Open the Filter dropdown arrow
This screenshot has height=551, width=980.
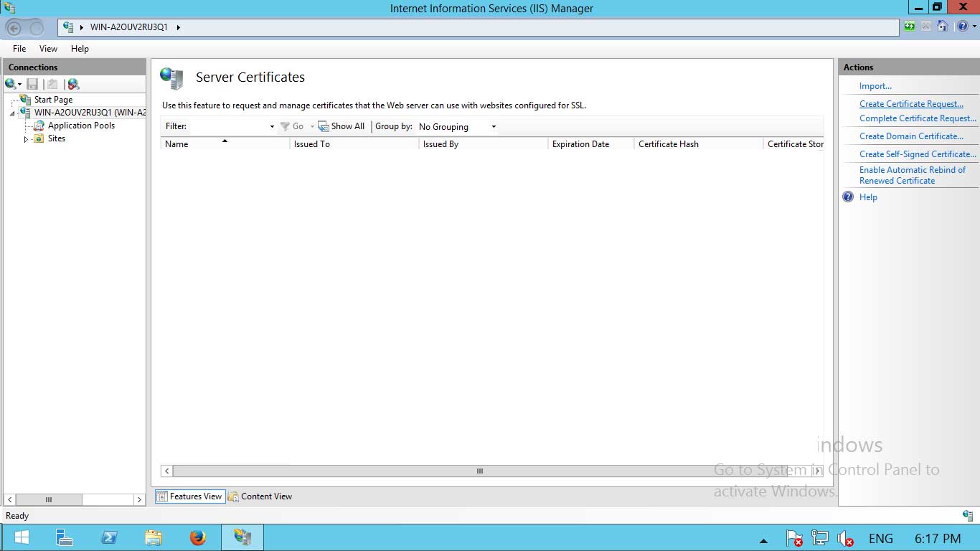272,126
